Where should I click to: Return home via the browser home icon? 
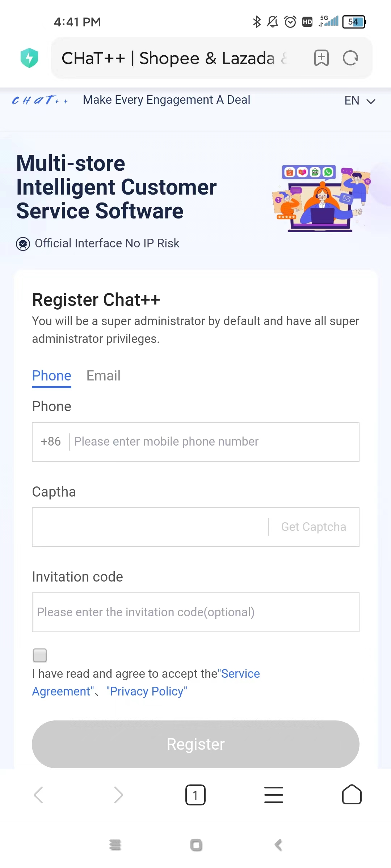click(352, 795)
